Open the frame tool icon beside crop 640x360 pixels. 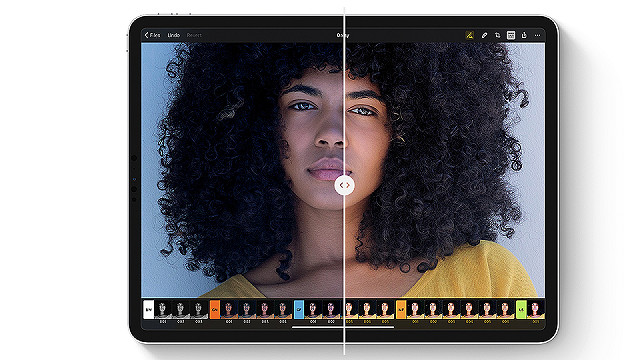coord(511,35)
